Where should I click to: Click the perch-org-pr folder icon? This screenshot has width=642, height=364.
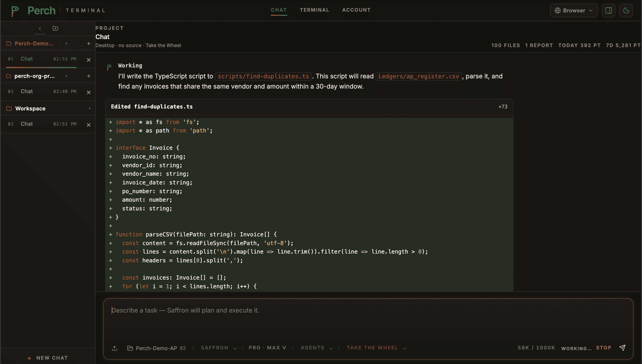pyautogui.click(x=9, y=76)
